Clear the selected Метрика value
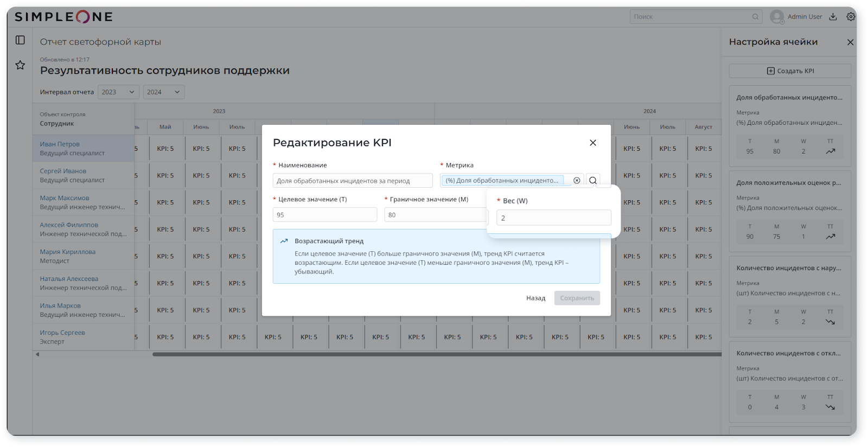 [x=577, y=181]
